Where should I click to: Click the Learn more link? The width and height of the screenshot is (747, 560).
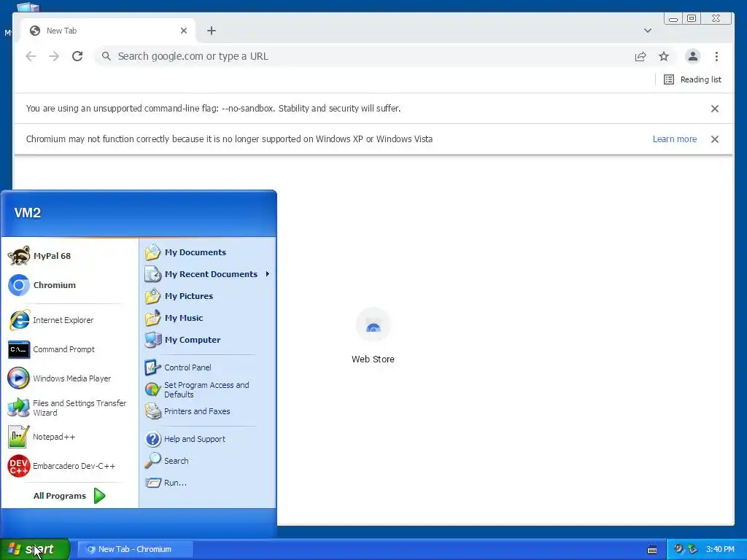coord(675,139)
